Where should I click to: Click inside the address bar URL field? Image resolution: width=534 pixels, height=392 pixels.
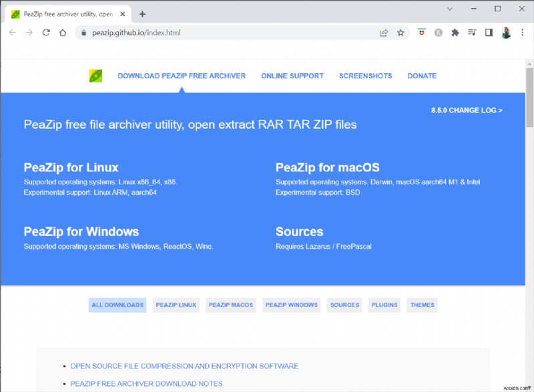[x=167, y=31]
